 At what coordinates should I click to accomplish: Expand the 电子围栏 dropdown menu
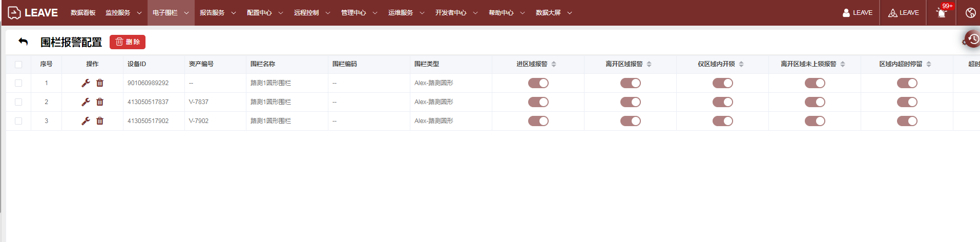tap(171, 13)
